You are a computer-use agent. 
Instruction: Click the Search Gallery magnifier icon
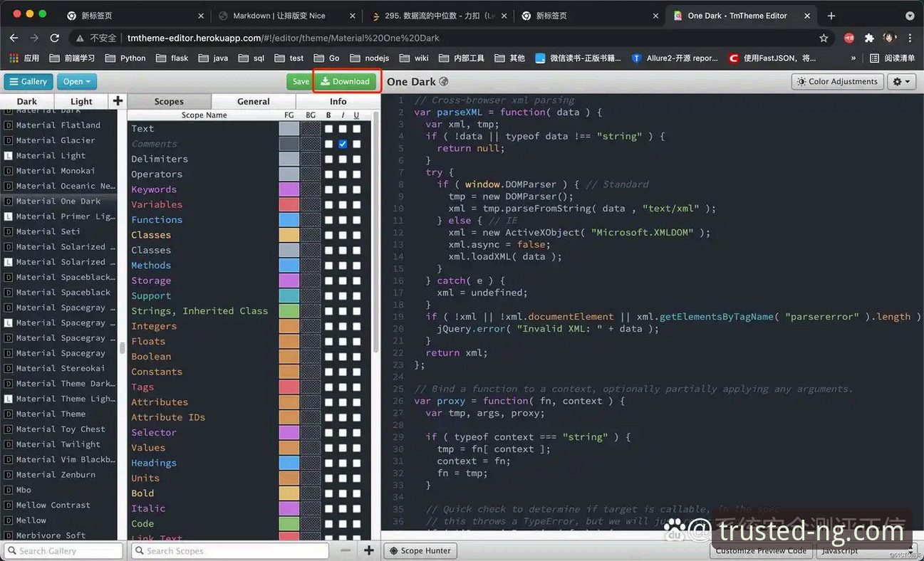coord(11,550)
